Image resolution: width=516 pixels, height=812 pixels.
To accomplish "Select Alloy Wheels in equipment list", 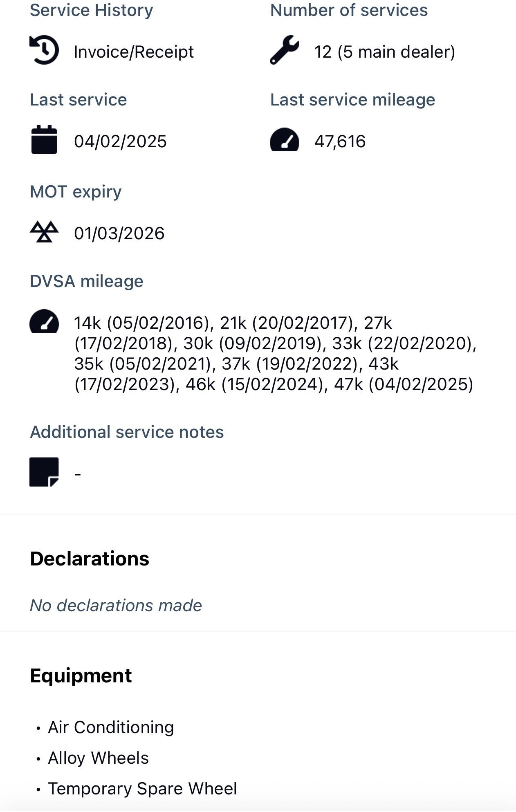I will (98, 758).
